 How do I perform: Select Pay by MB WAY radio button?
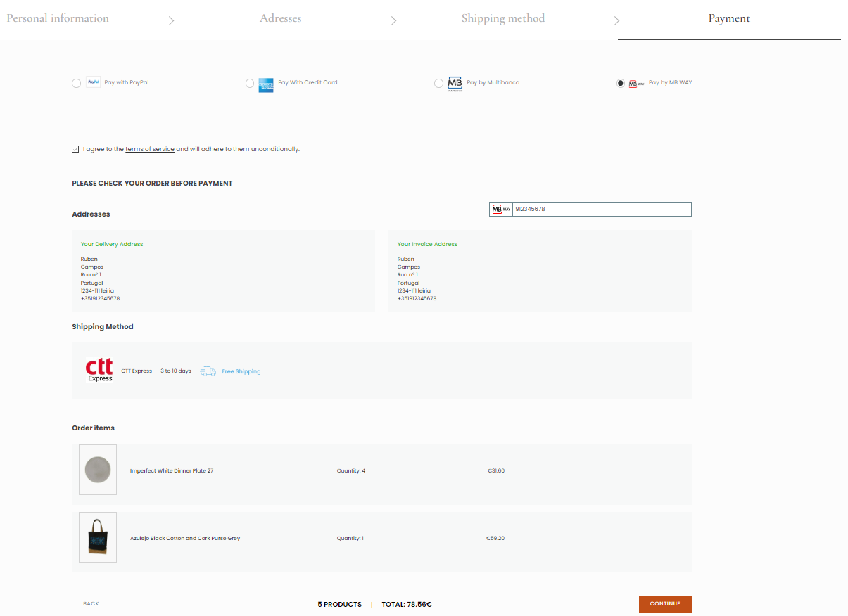pos(620,83)
